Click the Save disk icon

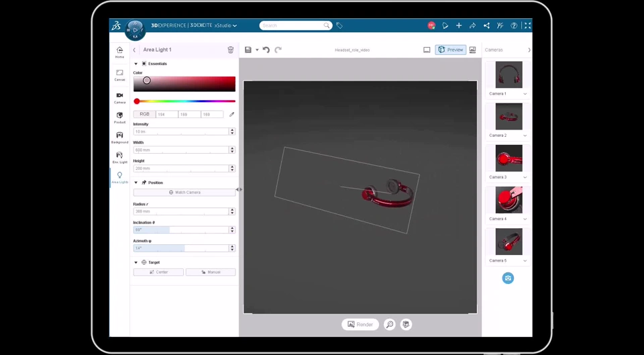(248, 50)
